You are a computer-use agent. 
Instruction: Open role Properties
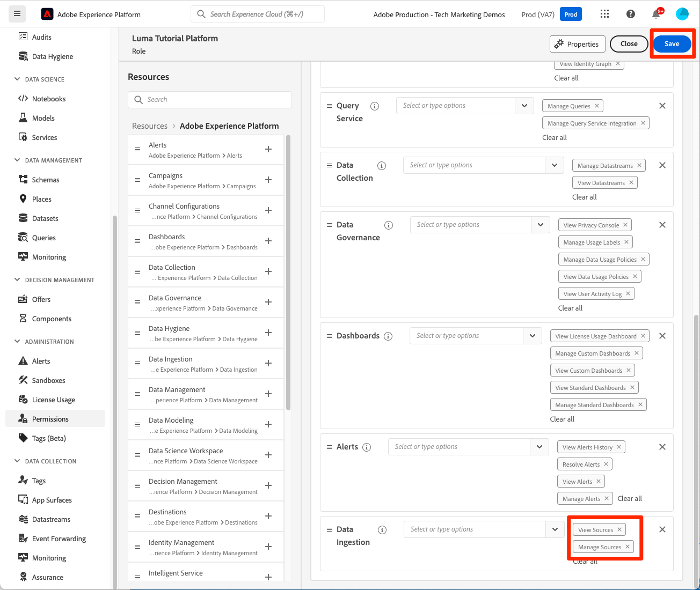pyautogui.click(x=578, y=44)
